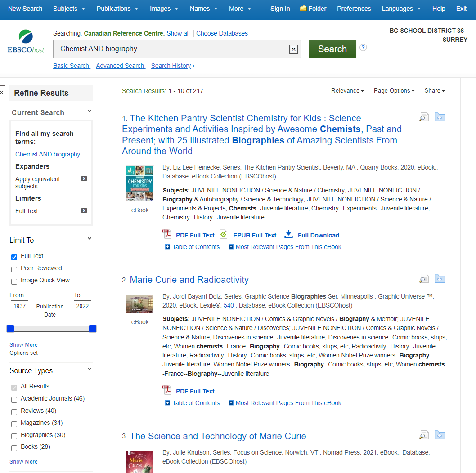Remove the Full Text limiter
Viewport: 476px width, 473px height.
[85, 210]
